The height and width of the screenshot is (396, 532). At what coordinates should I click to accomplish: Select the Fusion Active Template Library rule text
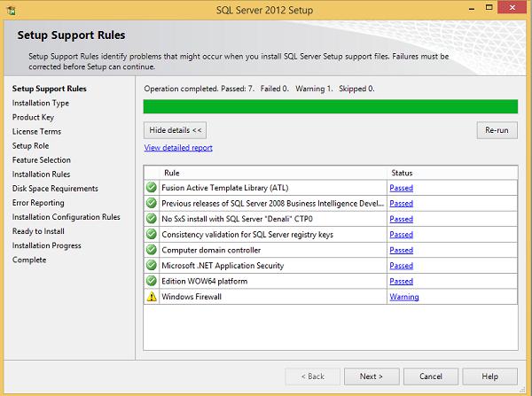[225, 188]
